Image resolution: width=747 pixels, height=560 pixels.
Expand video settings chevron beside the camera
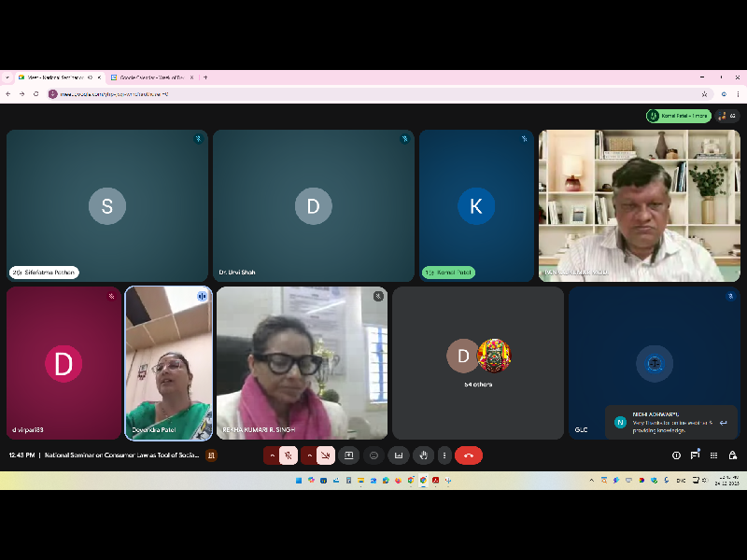[308, 455]
